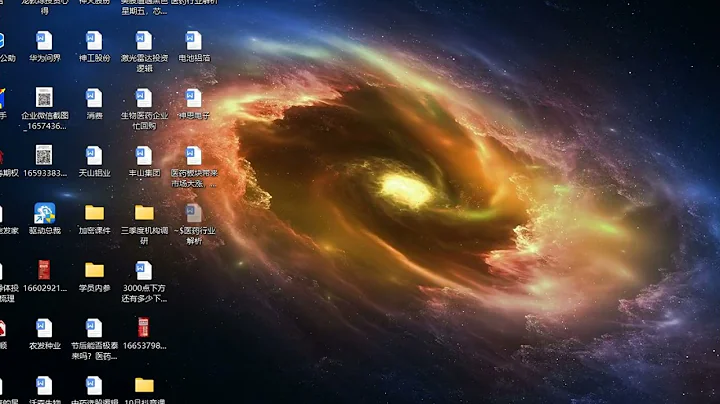Image resolution: width=720 pixels, height=404 pixels.
Task: Select the 丰山集团 document
Action: pos(144,156)
